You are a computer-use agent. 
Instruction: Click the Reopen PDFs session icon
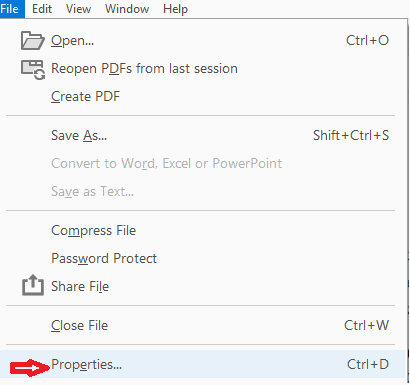[33, 70]
